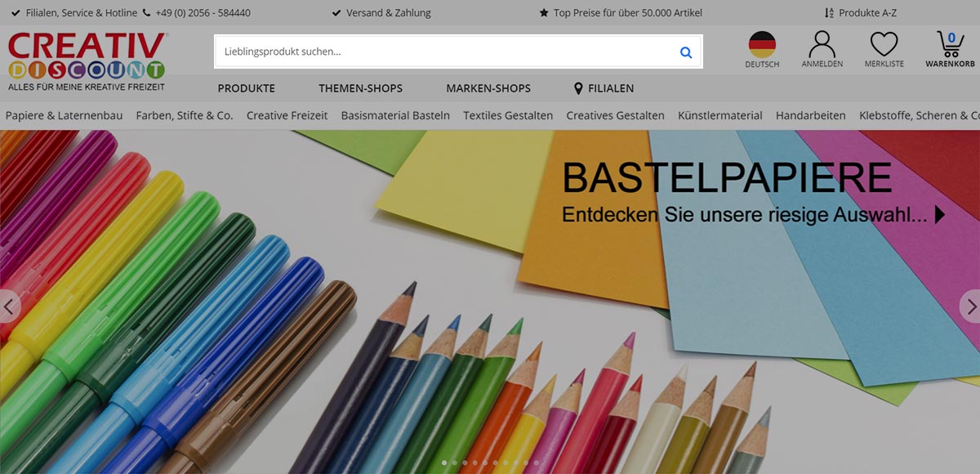This screenshot has height=474, width=980.
Task: Open the Warenkorb shopping cart
Action: pos(950,49)
